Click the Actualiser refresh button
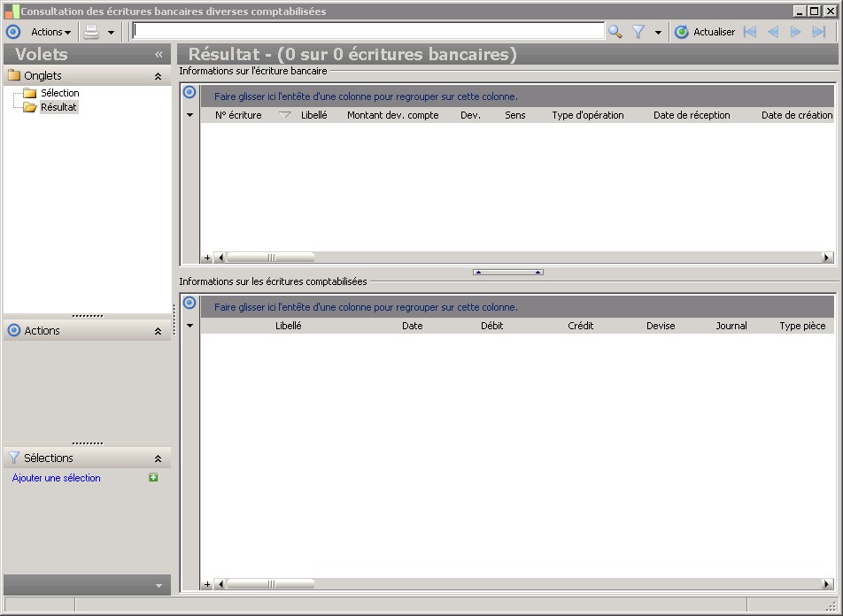843x616 pixels. (x=705, y=32)
